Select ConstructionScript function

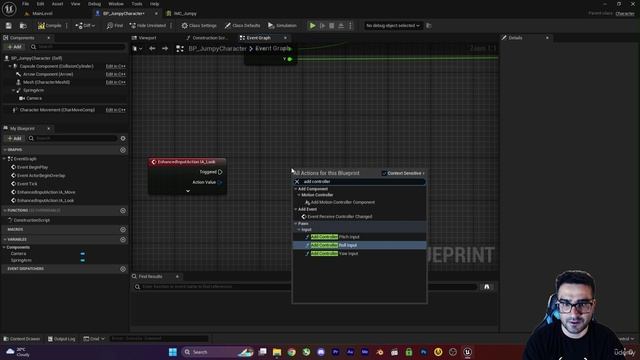pos(31,220)
